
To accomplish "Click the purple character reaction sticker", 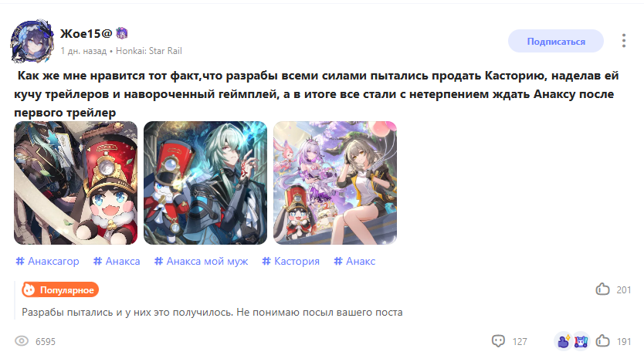I will click(581, 340).
